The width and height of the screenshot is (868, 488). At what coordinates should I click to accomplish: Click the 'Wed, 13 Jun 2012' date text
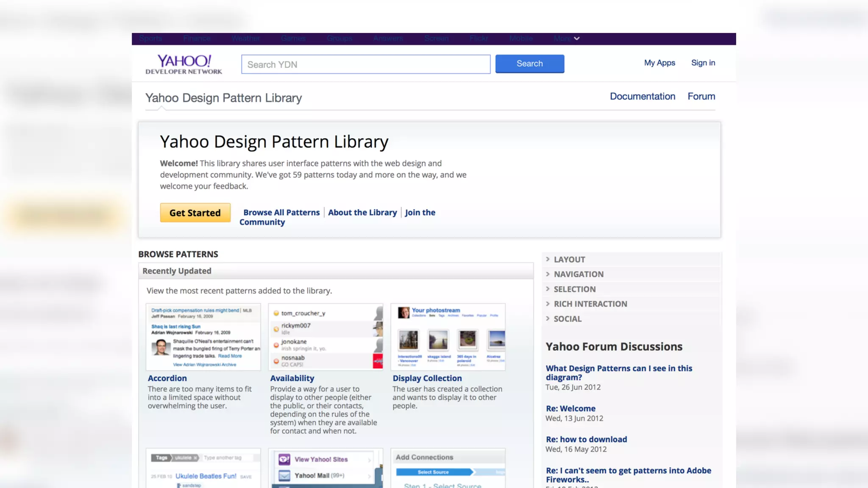(574, 418)
